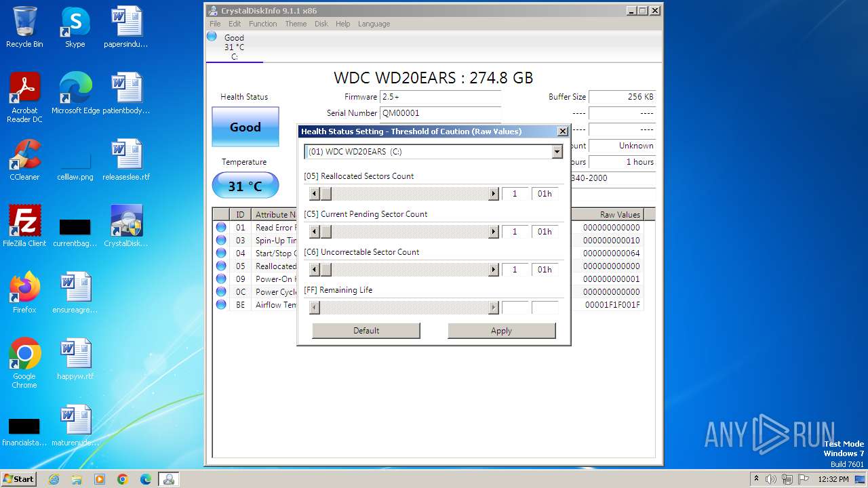Open Microsoft Edge desktop shortcut
This screenshot has height=488, width=868.
[75, 94]
